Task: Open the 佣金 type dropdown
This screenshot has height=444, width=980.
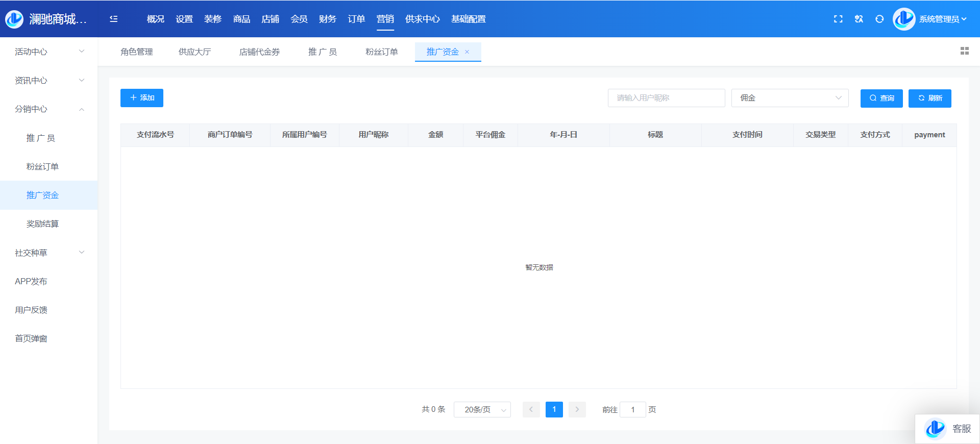Action: click(x=790, y=98)
